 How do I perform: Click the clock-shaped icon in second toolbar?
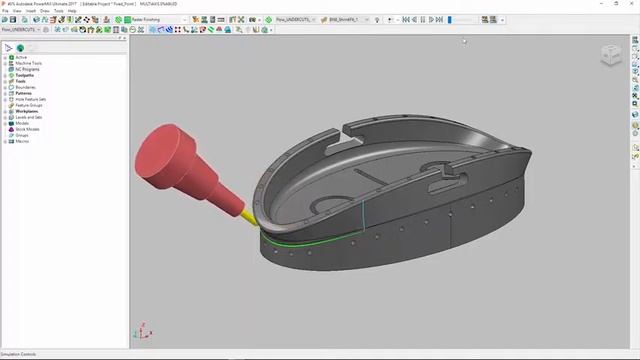[133, 30]
